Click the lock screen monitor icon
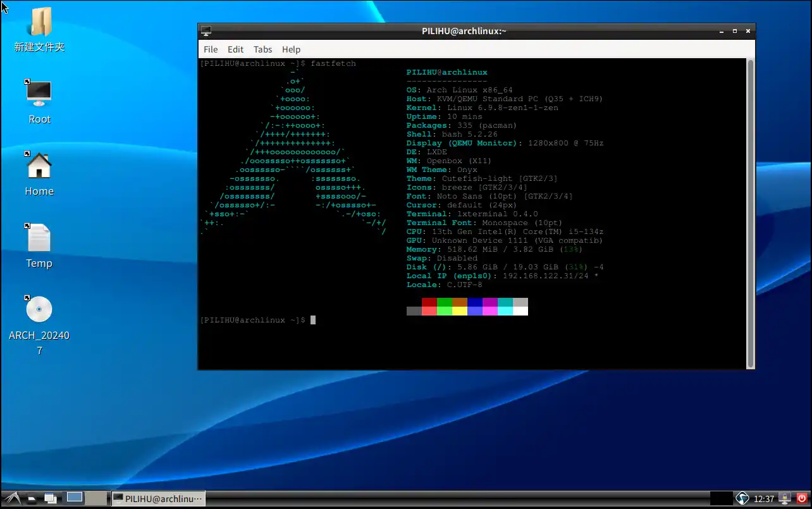812x509 pixels. click(785, 498)
